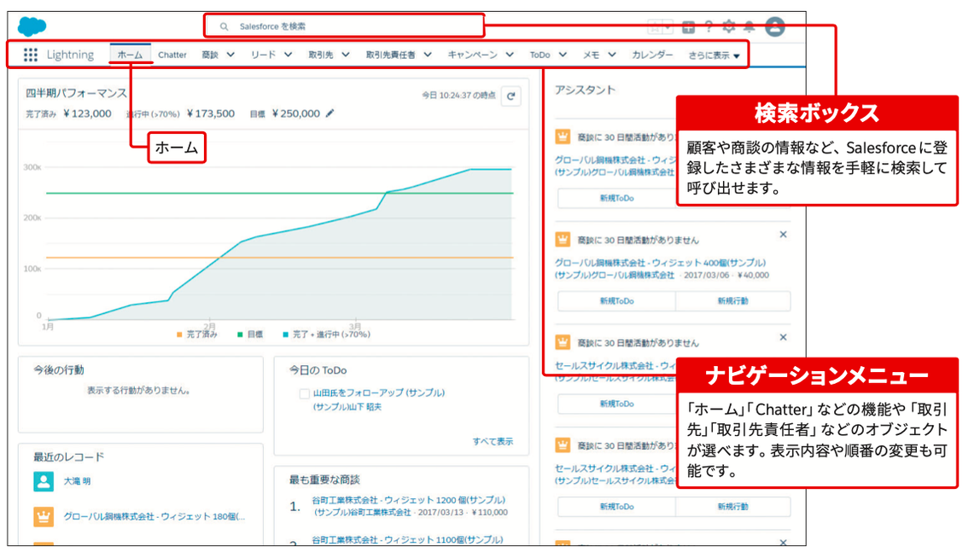Open the 取引先 tab
This screenshot has height=558, width=980.
[321, 55]
